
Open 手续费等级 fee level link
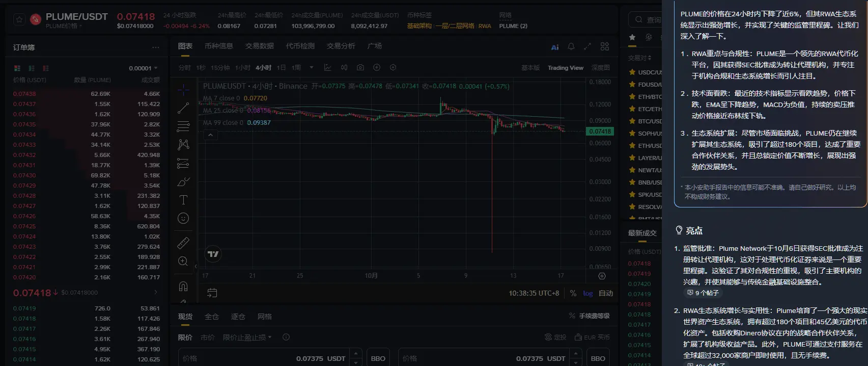tap(590, 316)
